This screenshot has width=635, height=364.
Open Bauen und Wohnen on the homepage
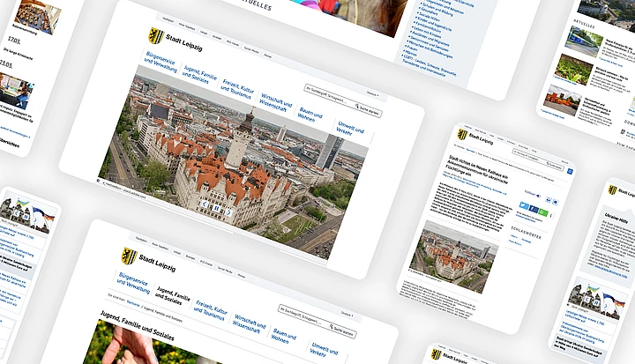[x=310, y=115]
